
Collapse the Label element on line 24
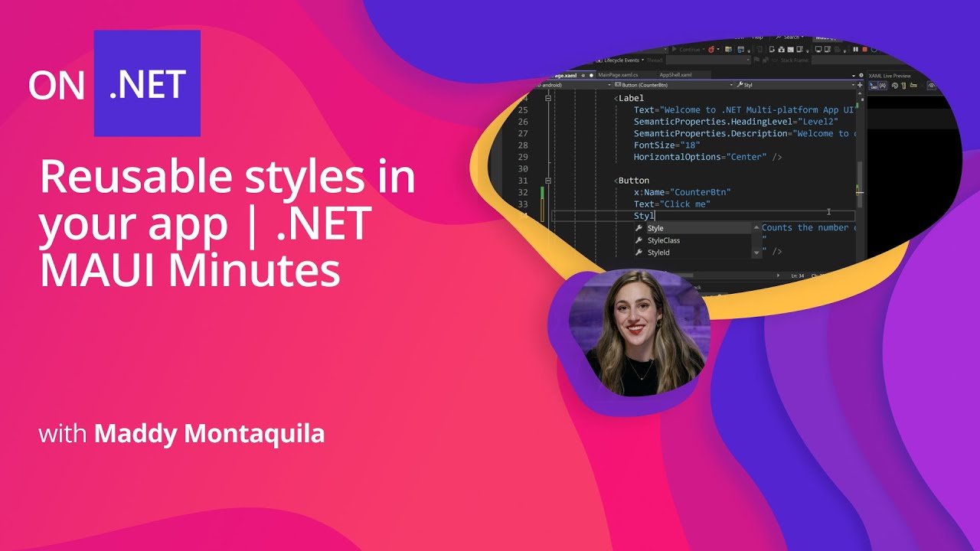coord(548,98)
